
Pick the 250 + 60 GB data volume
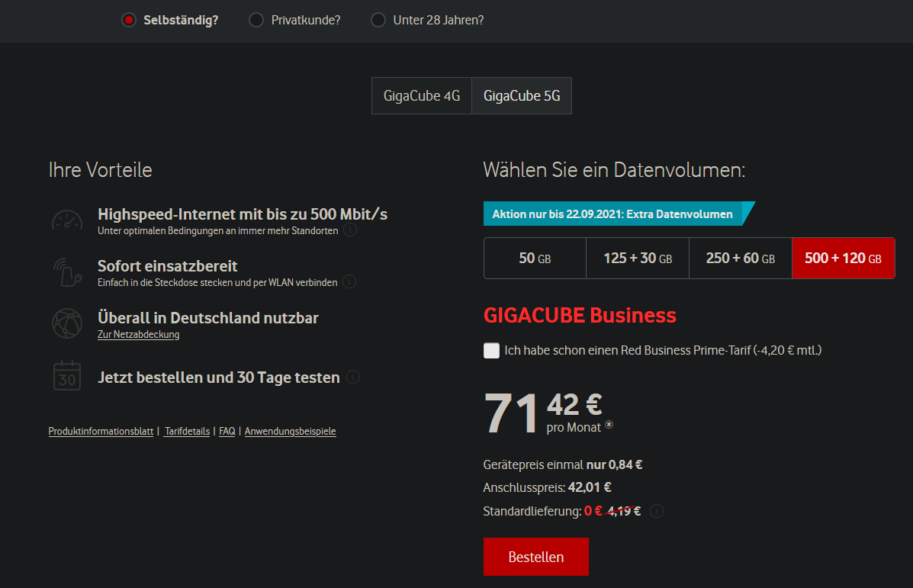click(741, 258)
